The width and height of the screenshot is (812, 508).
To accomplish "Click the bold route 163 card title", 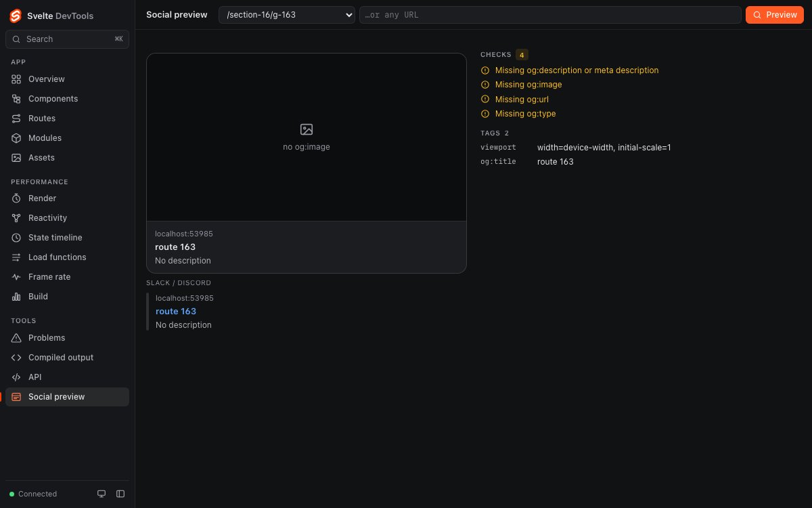I will tap(175, 247).
